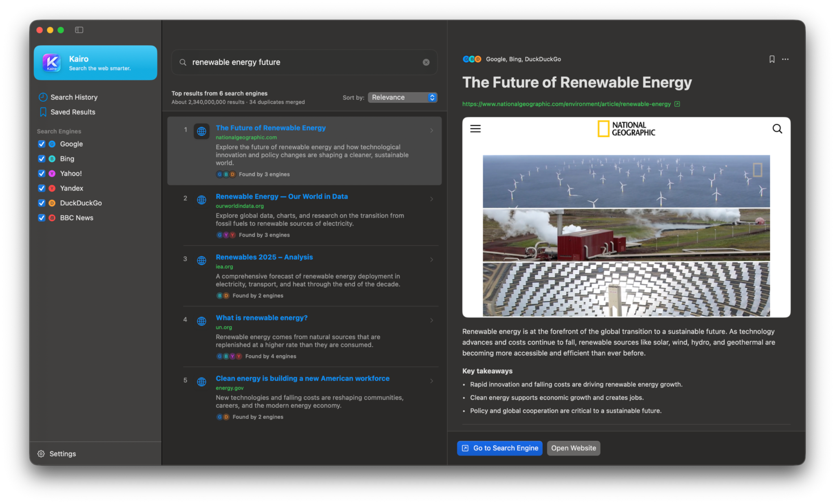This screenshot has width=835, height=504.
Task: Click Found by 4 engines label
Action: pos(271,356)
